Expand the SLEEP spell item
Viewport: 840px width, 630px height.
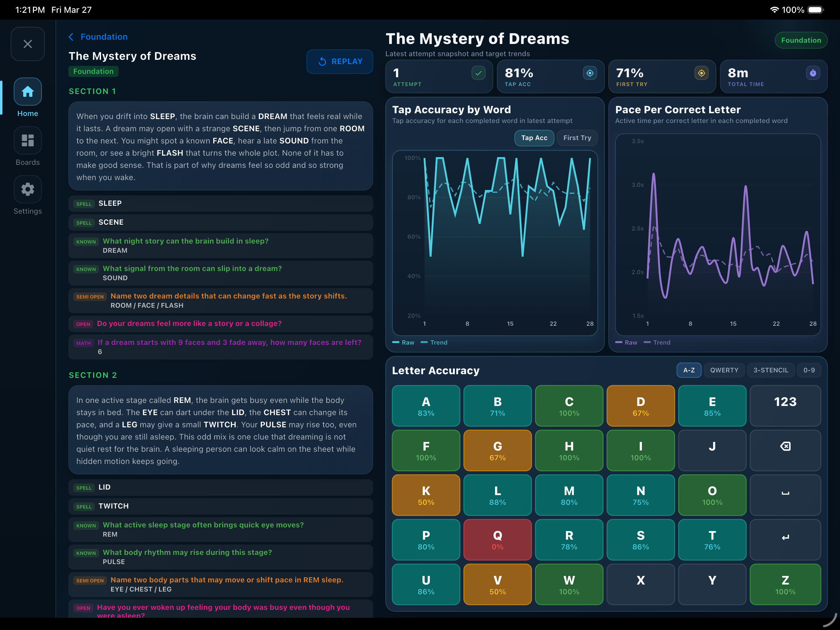coord(220,204)
